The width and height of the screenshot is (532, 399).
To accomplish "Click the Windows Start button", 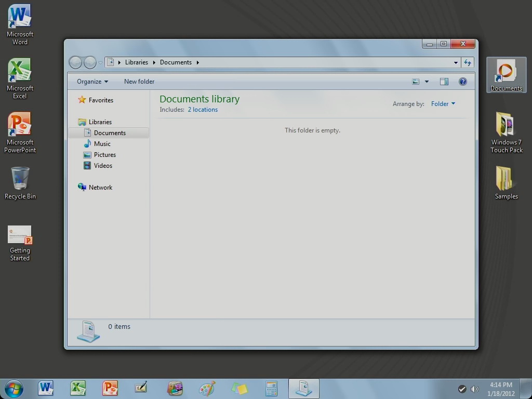I will [14, 389].
